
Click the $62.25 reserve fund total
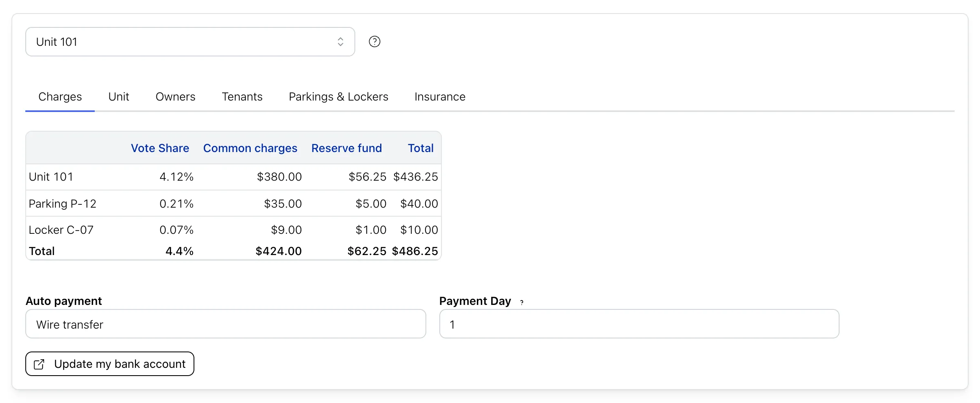coord(367,251)
